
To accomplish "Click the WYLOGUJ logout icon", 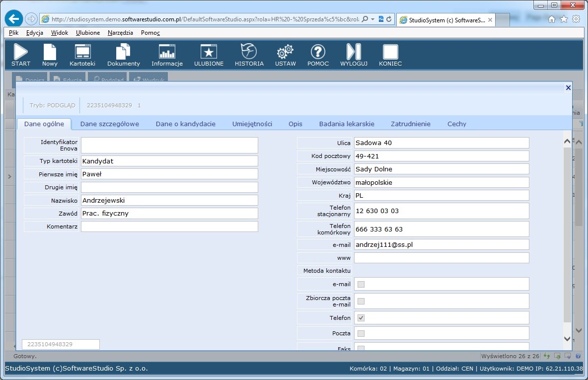I will [354, 52].
